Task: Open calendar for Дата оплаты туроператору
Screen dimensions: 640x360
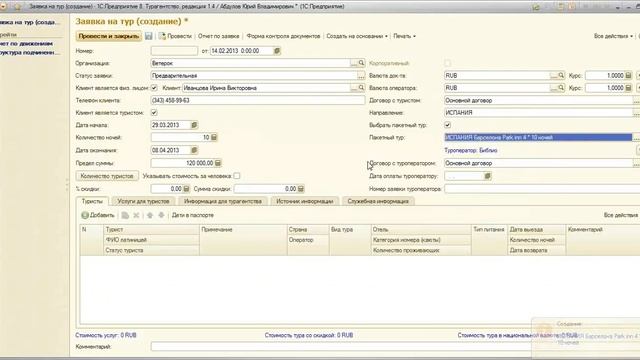Action: click(x=487, y=176)
